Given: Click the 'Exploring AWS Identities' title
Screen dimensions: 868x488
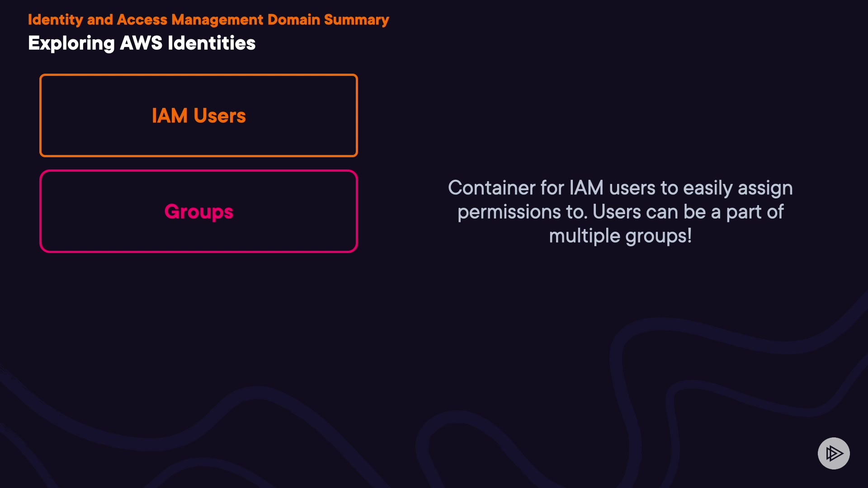Looking at the screenshot, I should click(142, 43).
